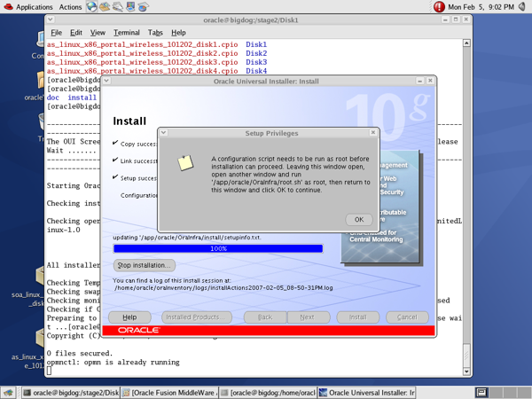Click Installed Products button

pyautogui.click(x=197, y=317)
